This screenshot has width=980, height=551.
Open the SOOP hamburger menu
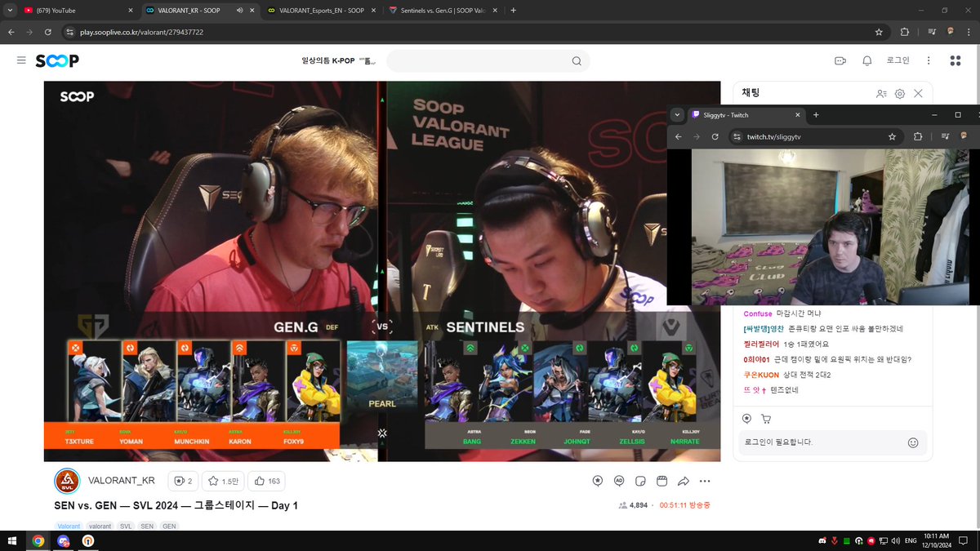coord(21,60)
